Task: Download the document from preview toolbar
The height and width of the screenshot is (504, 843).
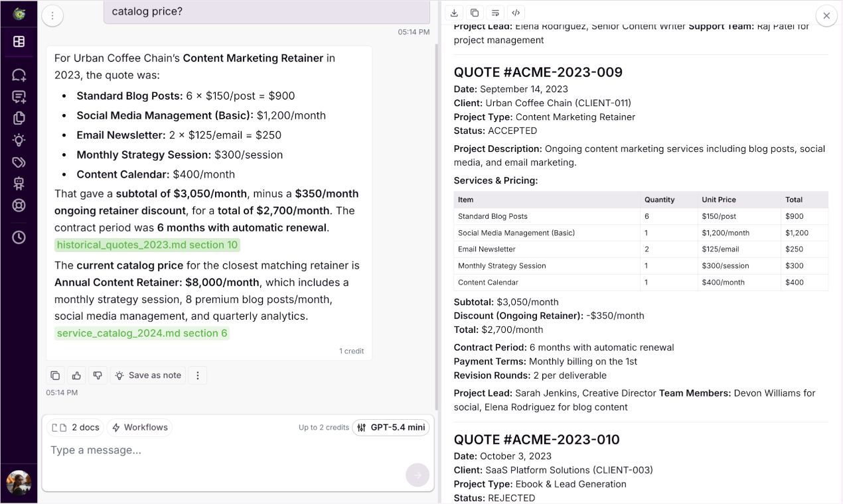Action: point(454,13)
